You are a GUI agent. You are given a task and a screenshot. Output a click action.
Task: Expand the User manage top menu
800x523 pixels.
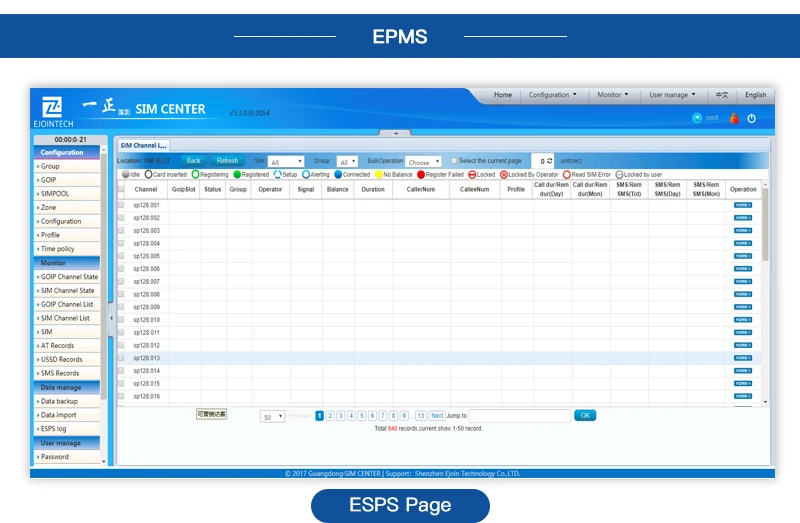pos(672,95)
